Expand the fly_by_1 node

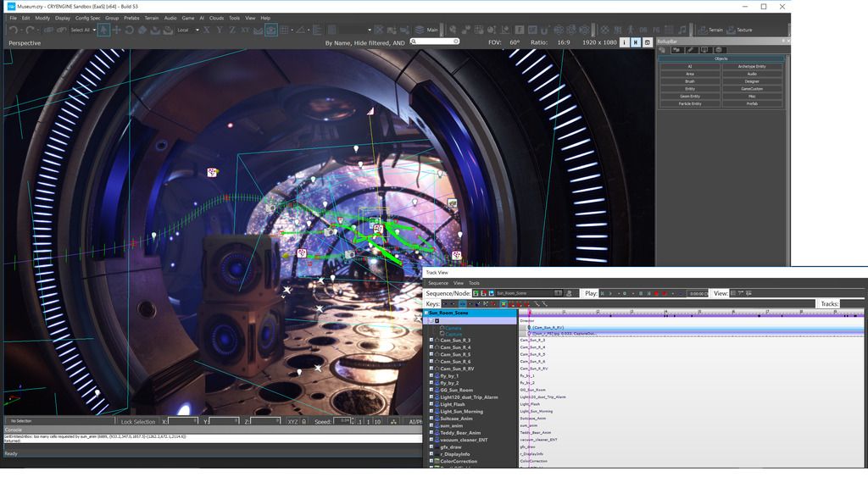[431, 375]
